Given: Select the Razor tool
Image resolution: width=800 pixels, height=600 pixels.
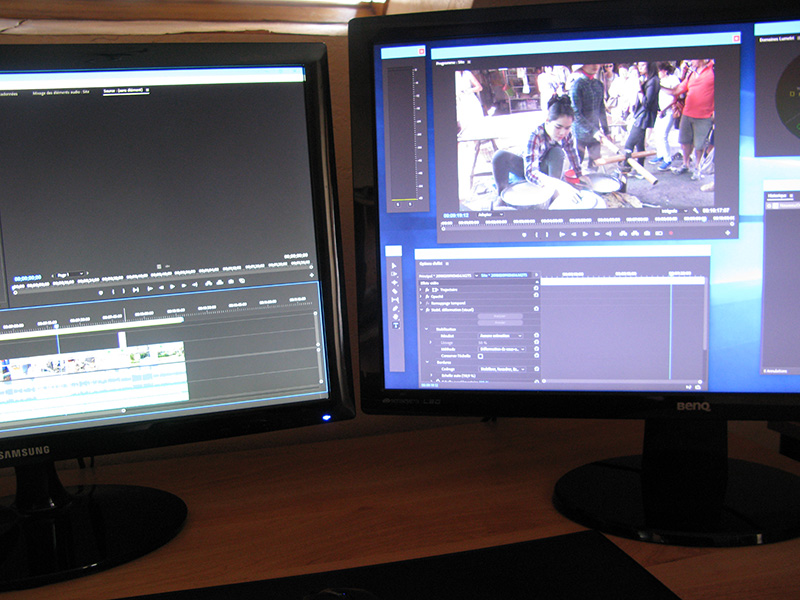Looking at the screenshot, I should 395,291.
